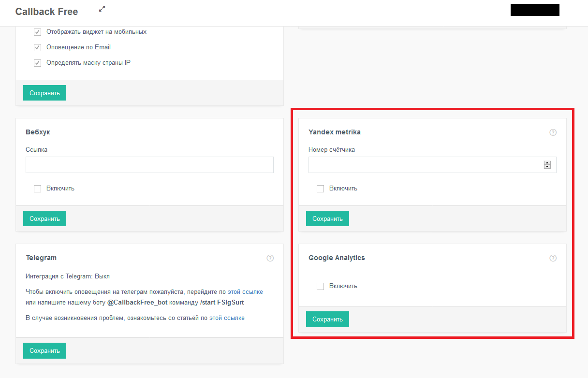Screen dimensions: 588x378
Task: Save the Вебхук settings with Сохранить
Action: click(x=44, y=218)
